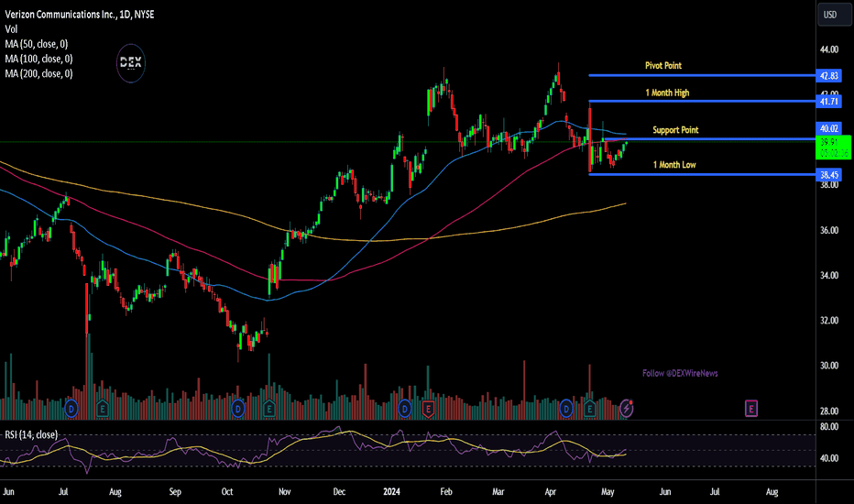Click the RSI (14, close) indicator legend
The image size is (854, 504).
(31, 434)
